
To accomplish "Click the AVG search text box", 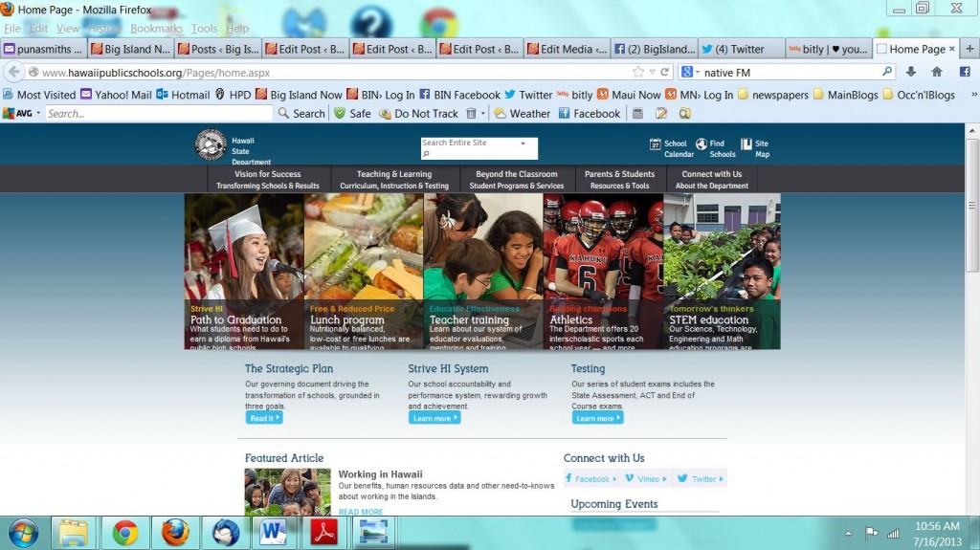I will [x=159, y=113].
